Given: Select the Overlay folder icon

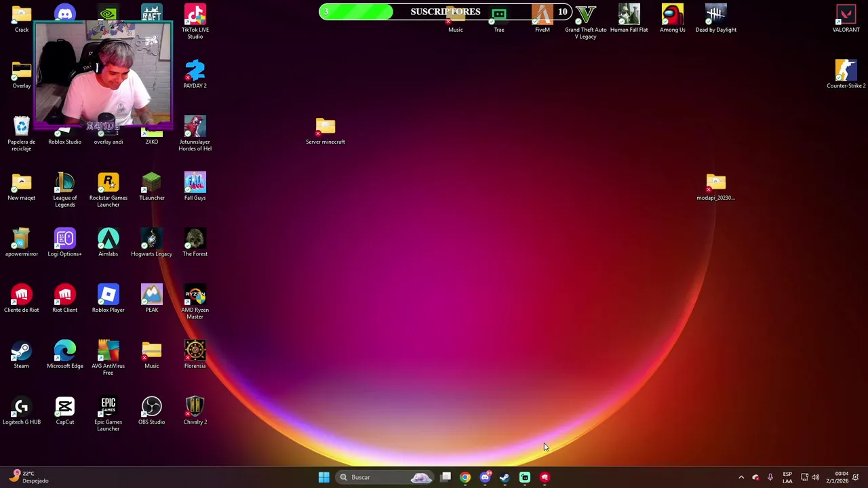Looking at the screenshot, I should pos(22,73).
